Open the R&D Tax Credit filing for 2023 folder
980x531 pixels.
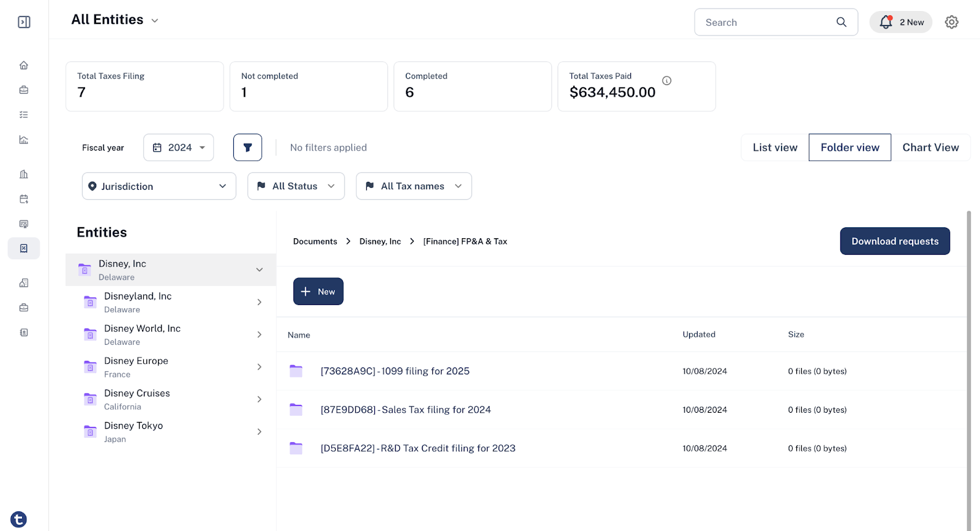click(418, 448)
